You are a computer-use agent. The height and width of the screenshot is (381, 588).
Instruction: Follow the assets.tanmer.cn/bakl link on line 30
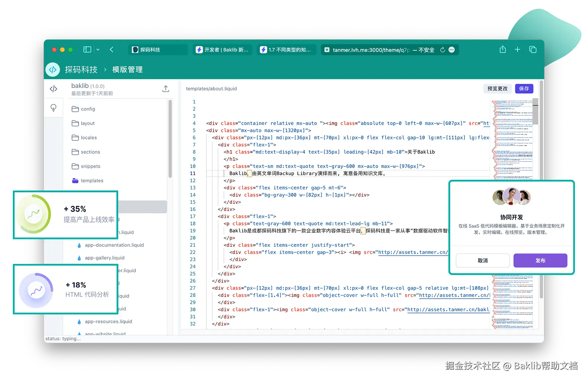pyautogui.click(x=448, y=310)
